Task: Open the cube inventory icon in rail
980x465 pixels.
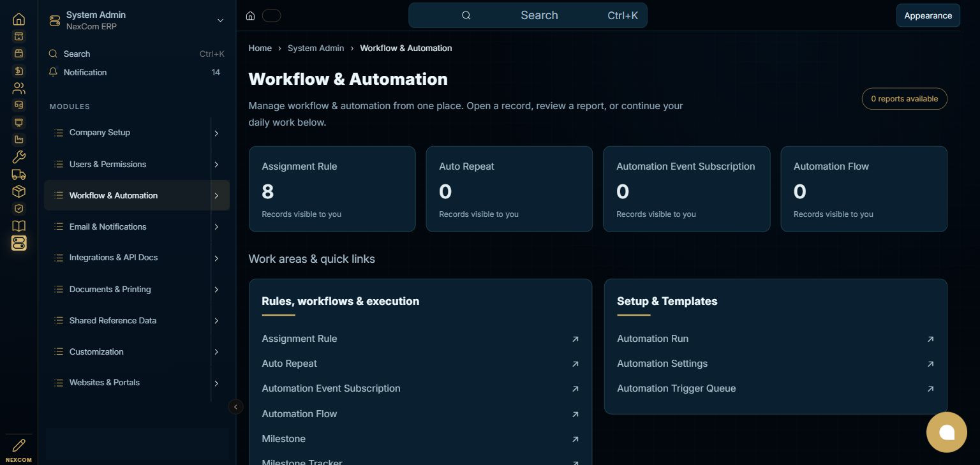Action: [x=19, y=191]
